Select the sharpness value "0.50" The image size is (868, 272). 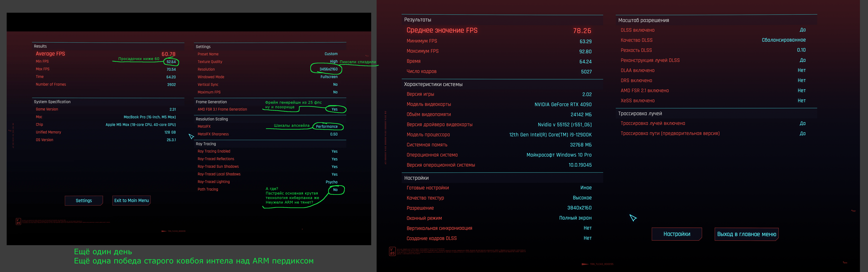click(334, 134)
